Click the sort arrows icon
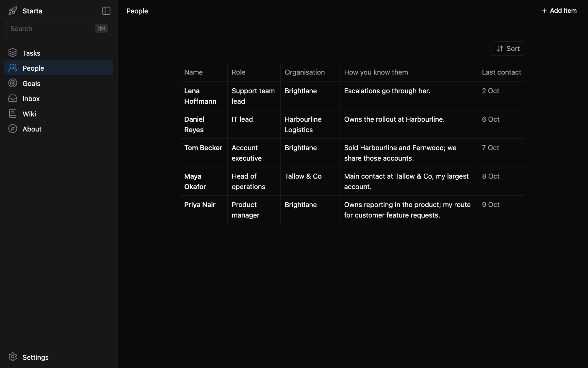 click(x=500, y=49)
